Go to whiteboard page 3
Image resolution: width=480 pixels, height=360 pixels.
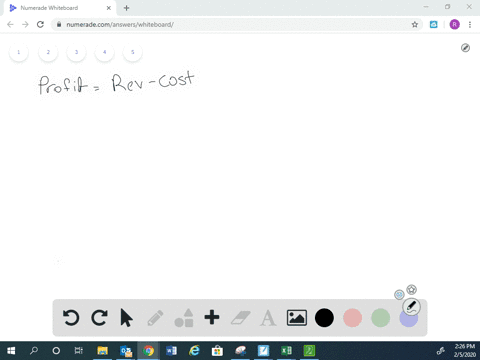coord(76,52)
